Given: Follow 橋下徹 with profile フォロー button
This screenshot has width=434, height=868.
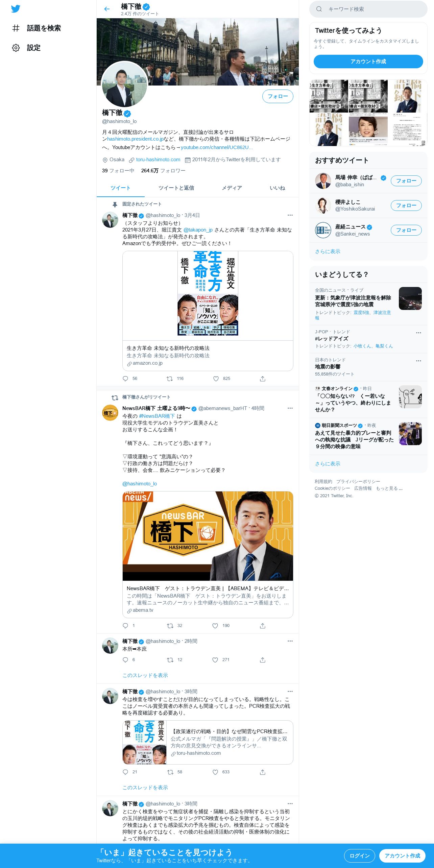Looking at the screenshot, I should coord(278,96).
